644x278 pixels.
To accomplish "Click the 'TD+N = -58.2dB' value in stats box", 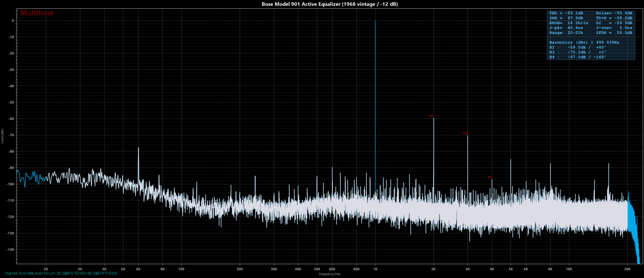I will point(614,18).
